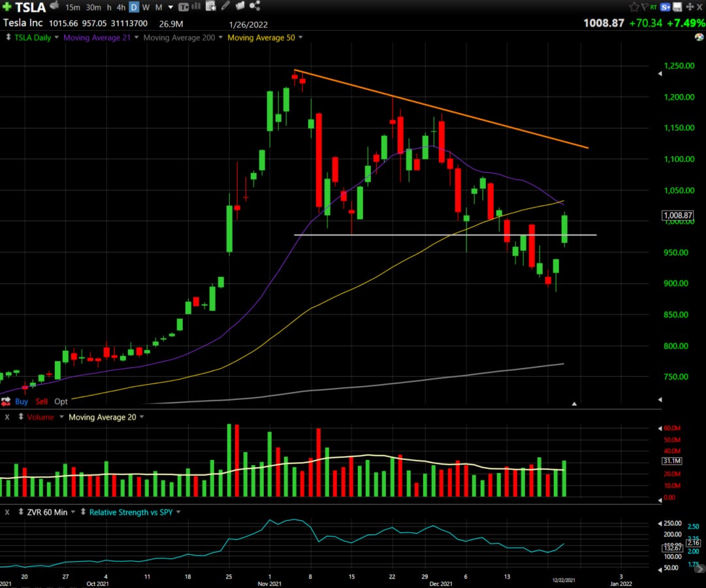Click the Buy button
Viewport: 706px width, 588px height.
[x=22, y=401]
